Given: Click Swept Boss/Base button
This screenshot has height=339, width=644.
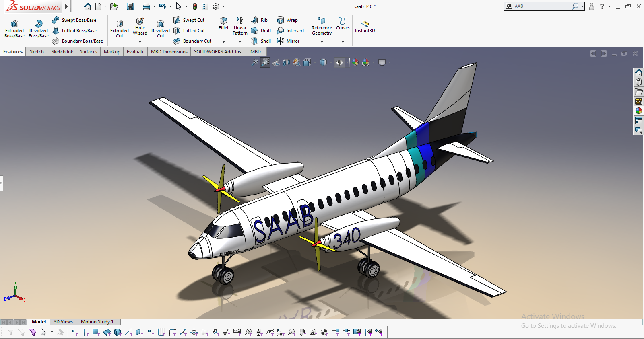Looking at the screenshot, I should point(74,20).
